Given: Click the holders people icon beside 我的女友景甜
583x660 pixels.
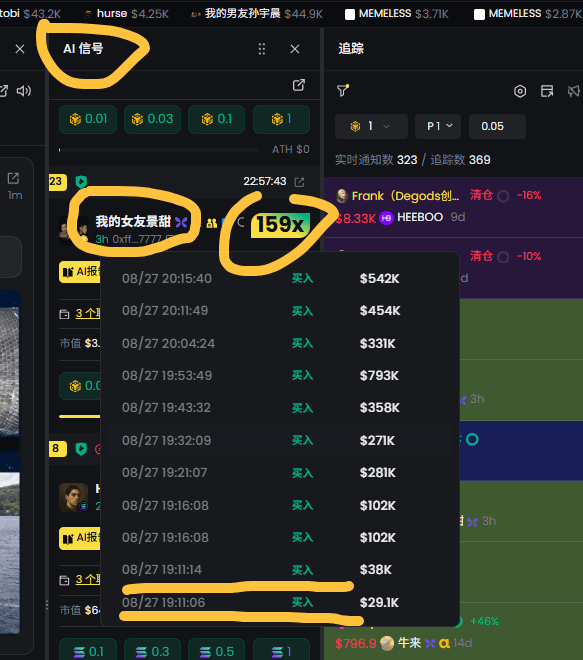Looking at the screenshot, I should pos(212,223).
